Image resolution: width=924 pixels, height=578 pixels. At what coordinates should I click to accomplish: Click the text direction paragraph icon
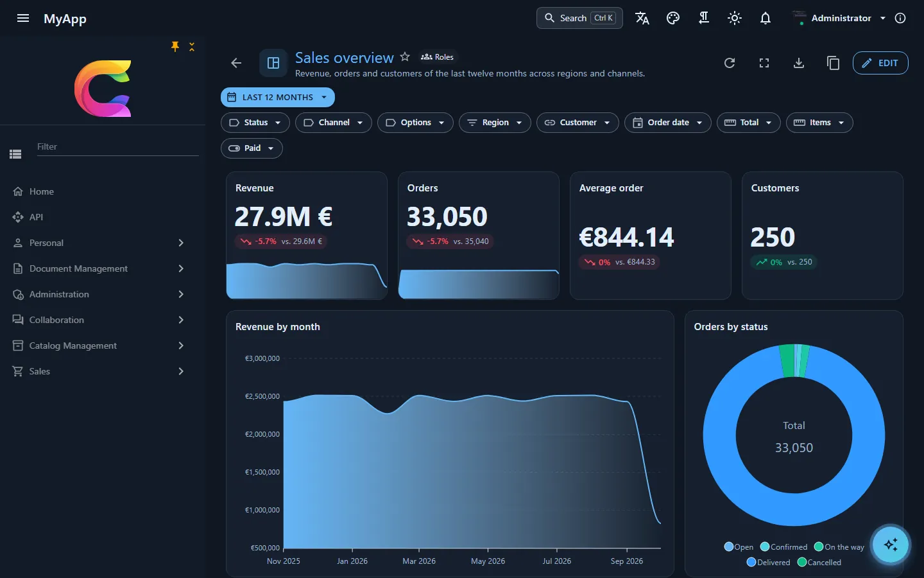point(704,18)
